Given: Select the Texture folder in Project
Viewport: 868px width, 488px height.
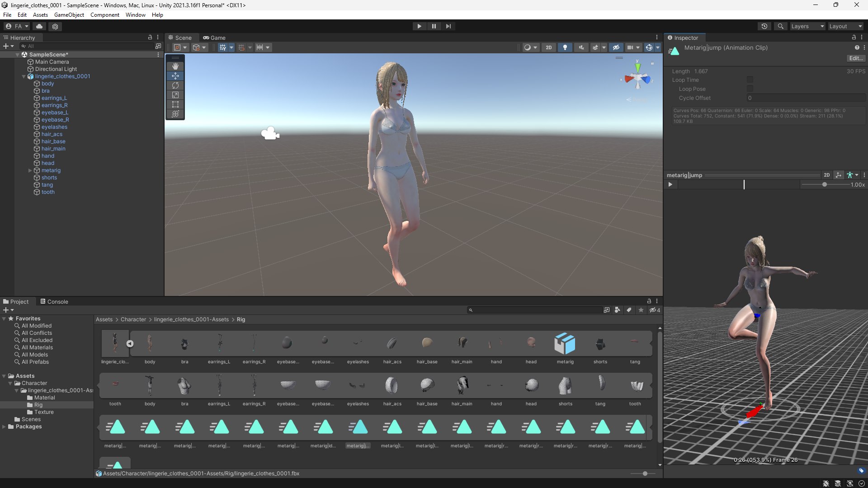Looking at the screenshot, I should 44,412.
